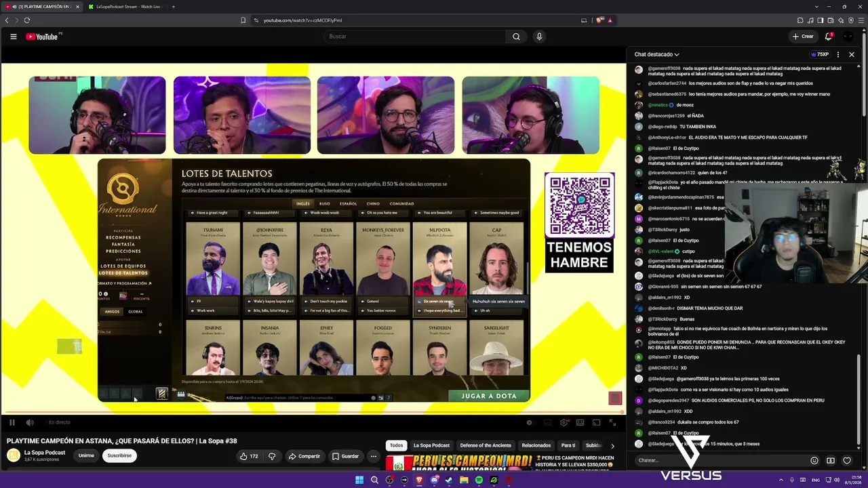Open Spotify from the taskbar

(479, 481)
